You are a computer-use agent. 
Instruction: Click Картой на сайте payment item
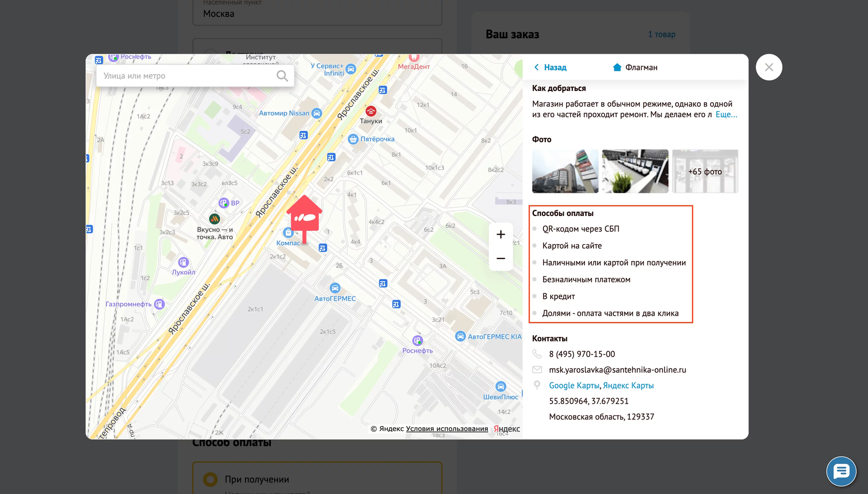572,246
